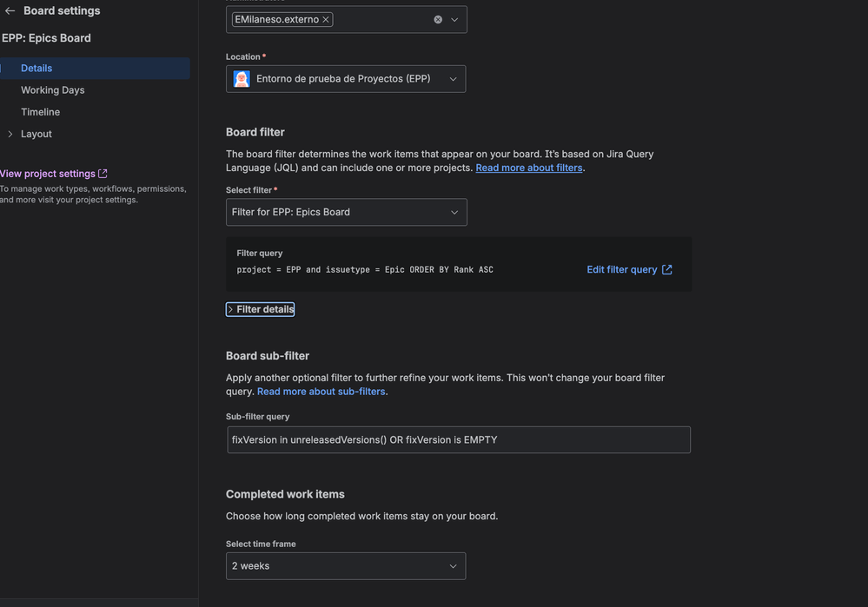Image resolution: width=868 pixels, height=607 pixels.
Task: Select Details in the sidebar
Action: point(36,68)
